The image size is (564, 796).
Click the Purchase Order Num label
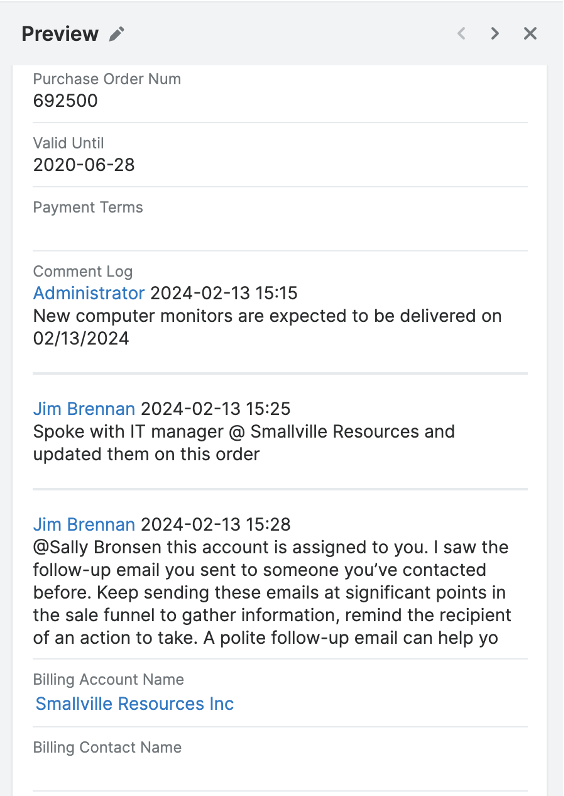click(107, 79)
